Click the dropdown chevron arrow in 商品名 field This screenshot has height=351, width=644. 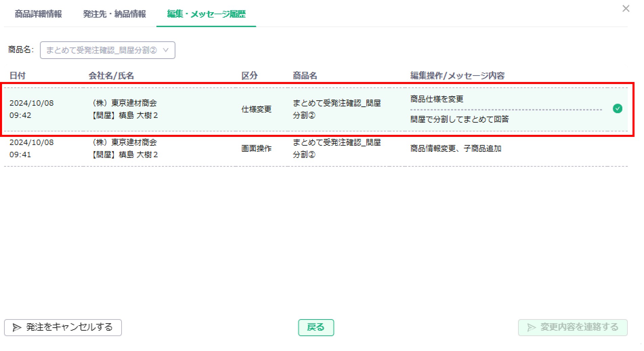coord(166,50)
